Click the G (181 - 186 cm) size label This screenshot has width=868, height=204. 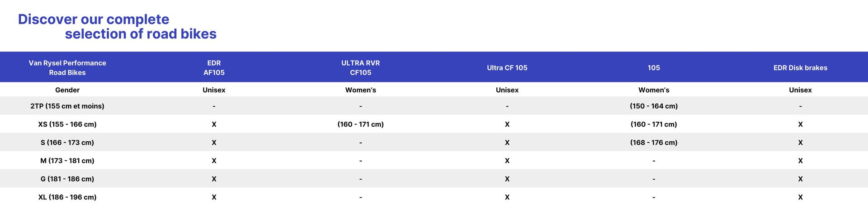point(67,179)
